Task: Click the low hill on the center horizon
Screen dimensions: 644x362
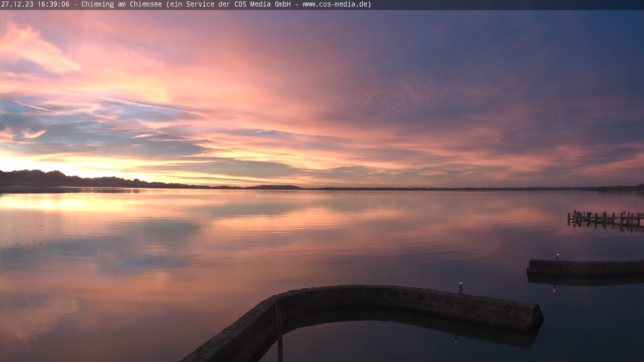Action: pyautogui.click(x=274, y=187)
